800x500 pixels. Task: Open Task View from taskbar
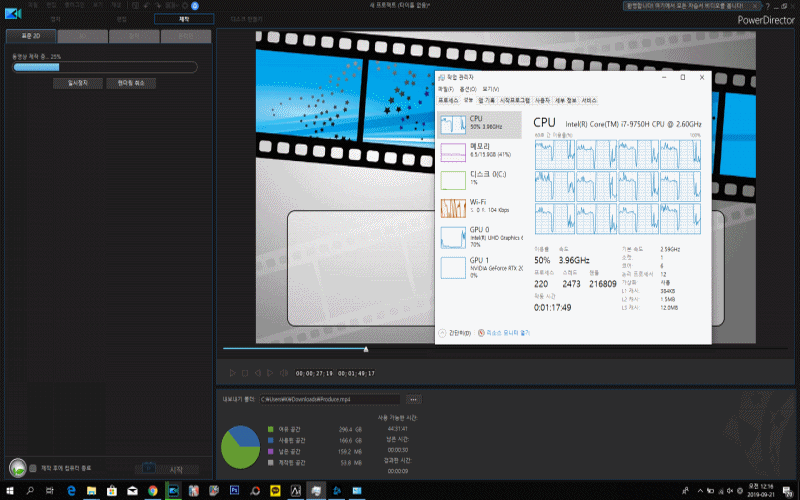49,491
